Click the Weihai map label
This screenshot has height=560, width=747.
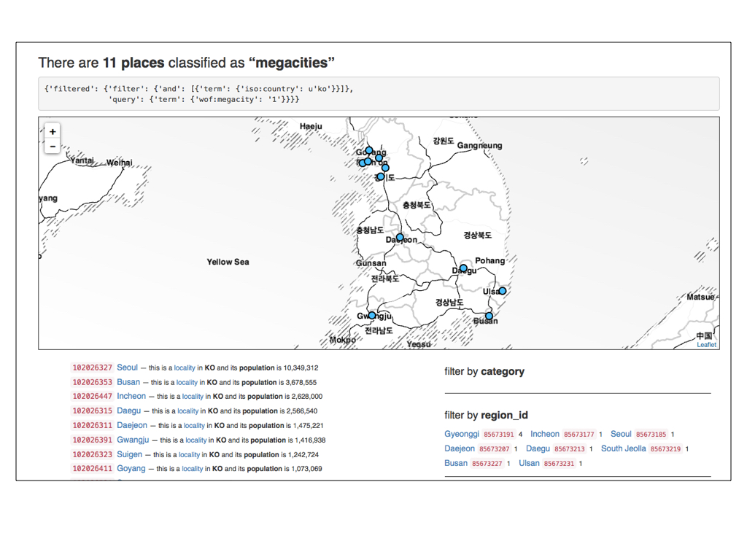(x=119, y=163)
